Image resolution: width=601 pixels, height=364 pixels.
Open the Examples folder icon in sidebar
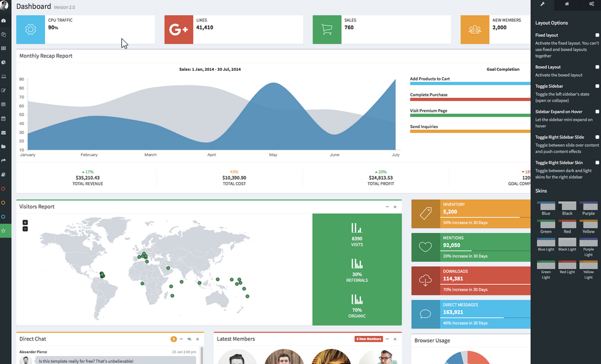click(x=3, y=147)
